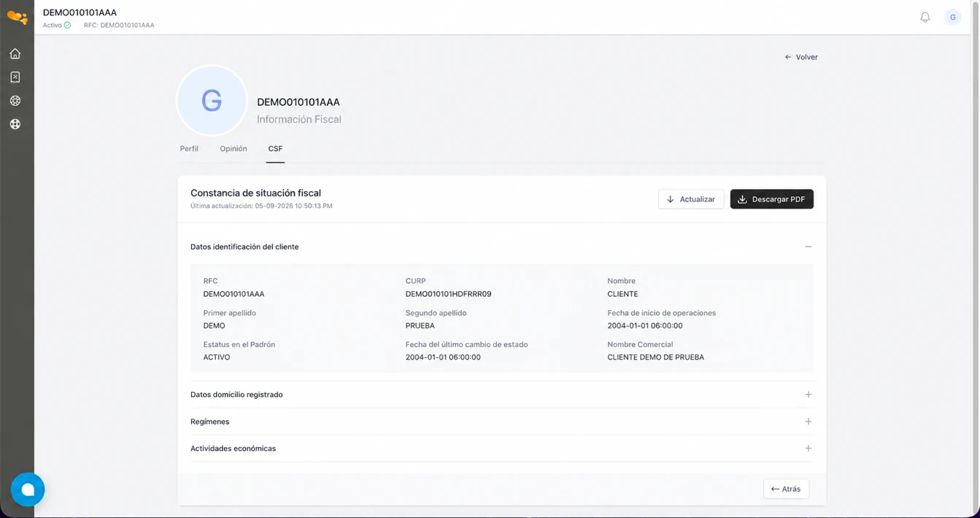
Task: Select the CSF tab
Action: [275, 149]
